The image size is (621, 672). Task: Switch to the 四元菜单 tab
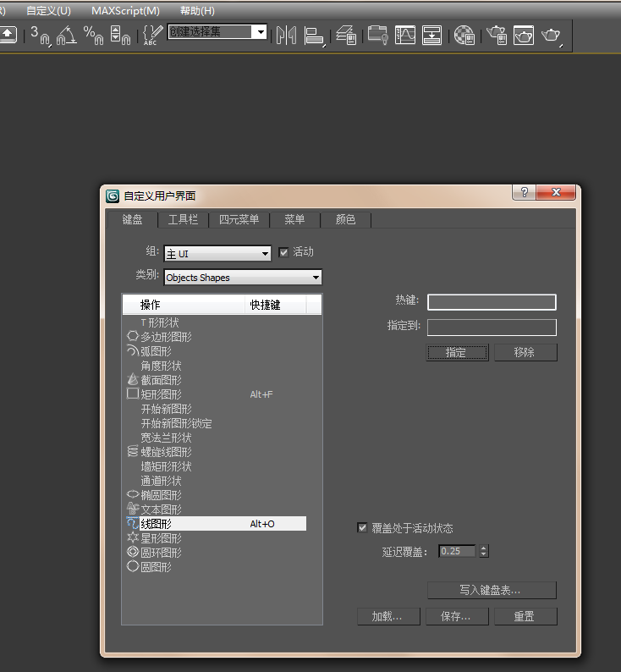tap(239, 219)
